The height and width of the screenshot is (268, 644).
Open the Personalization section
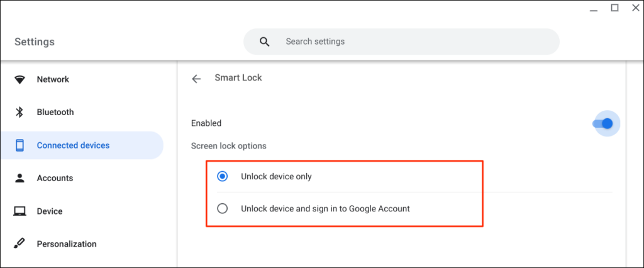click(x=67, y=244)
